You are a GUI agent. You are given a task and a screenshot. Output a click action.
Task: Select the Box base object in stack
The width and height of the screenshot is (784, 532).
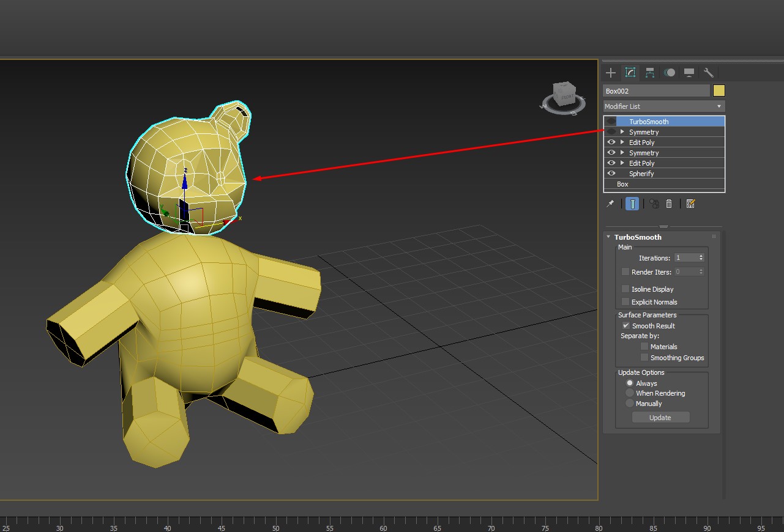pyautogui.click(x=622, y=184)
